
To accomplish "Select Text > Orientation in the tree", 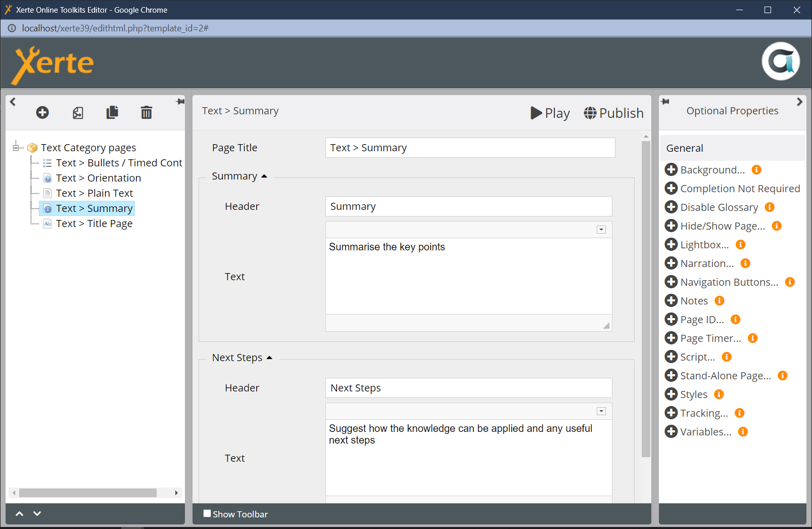I will coord(98,178).
